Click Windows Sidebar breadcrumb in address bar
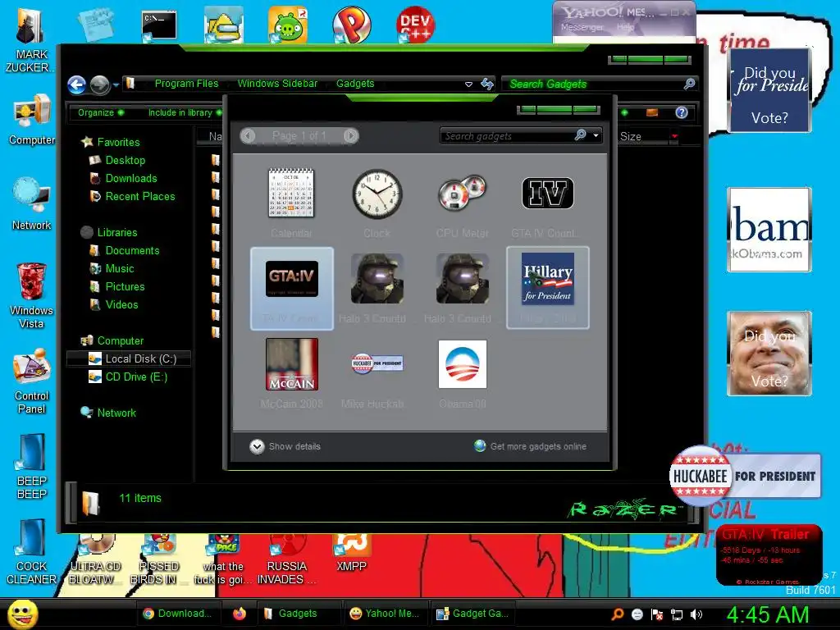Image resolution: width=840 pixels, height=630 pixels. pyautogui.click(x=277, y=84)
